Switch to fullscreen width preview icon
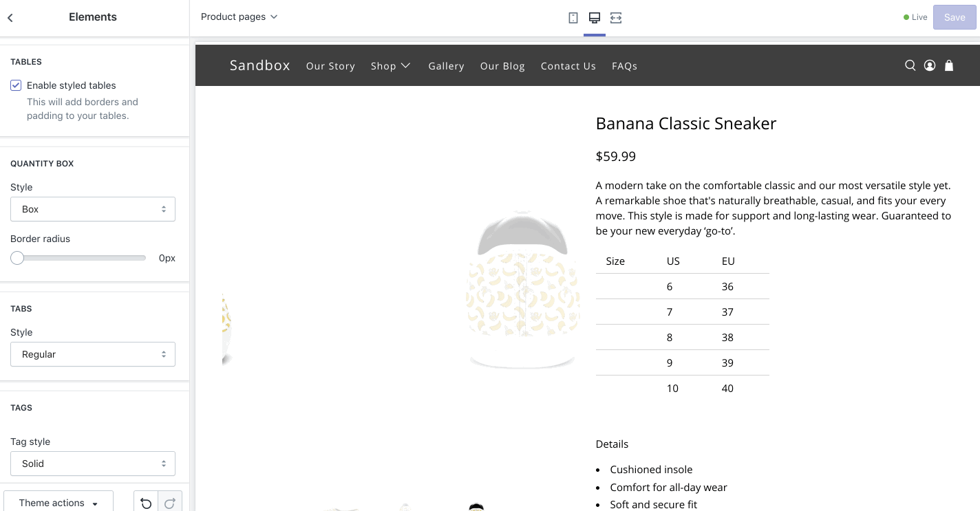Image resolution: width=980 pixels, height=511 pixels. pyautogui.click(x=616, y=18)
